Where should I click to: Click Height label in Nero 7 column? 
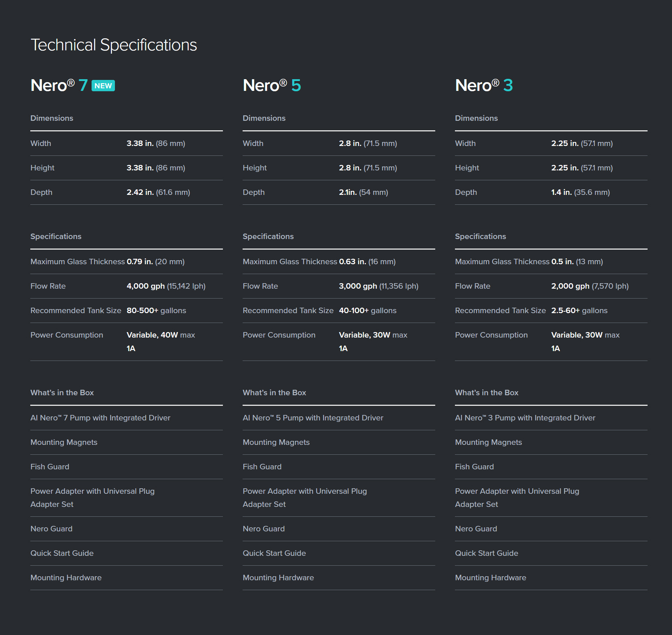pos(42,168)
